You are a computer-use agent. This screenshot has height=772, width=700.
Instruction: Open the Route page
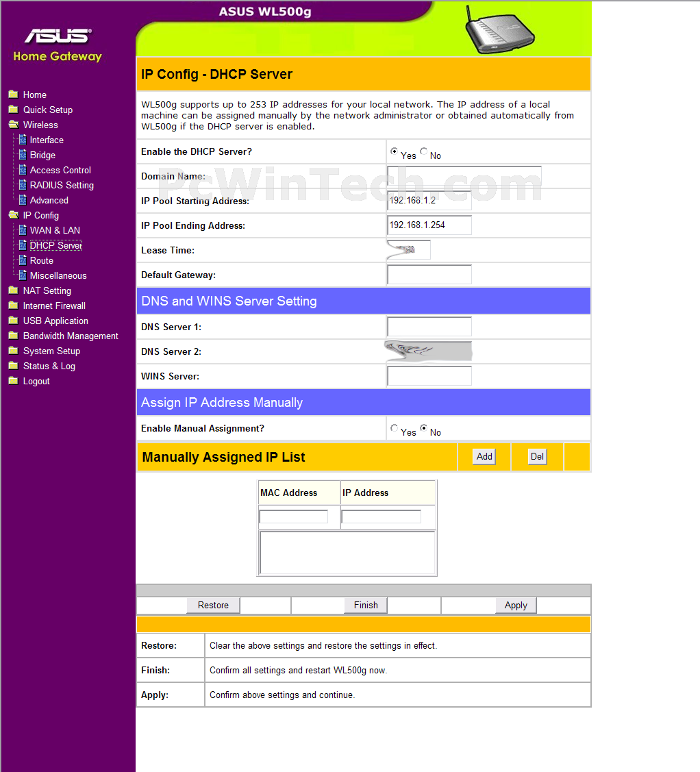click(x=42, y=260)
